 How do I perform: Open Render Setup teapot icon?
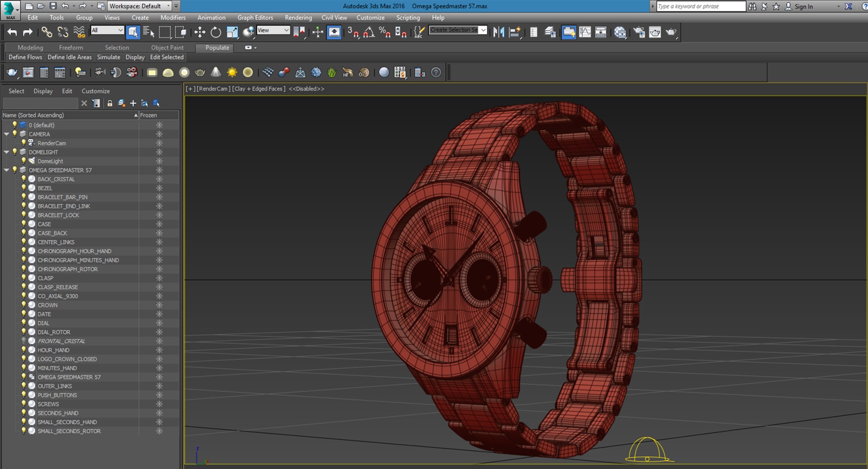point(639,32)
